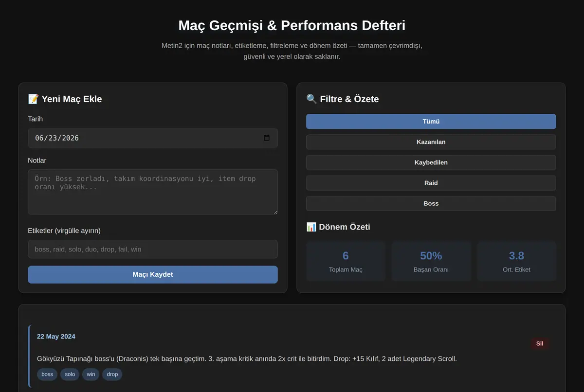Viewport: 584px width, 392px height.
Task: Filter matches by Kazanılan
Action: [x=431, y=142]
